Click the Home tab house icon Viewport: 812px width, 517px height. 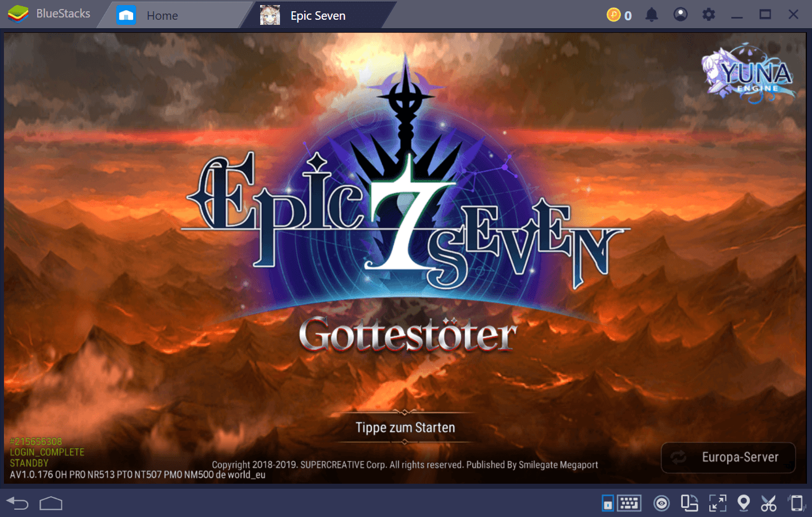pyautogui.click(x=126, y=15)
